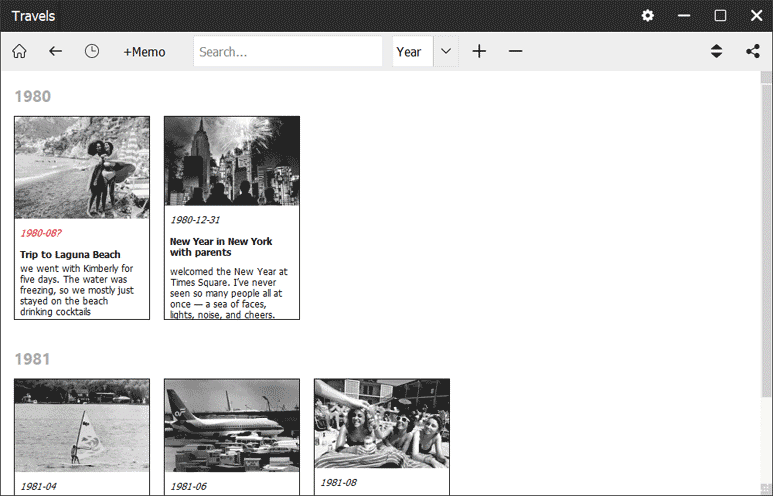
Task: Click in the Search field
Action: click(x=287, y=51)
